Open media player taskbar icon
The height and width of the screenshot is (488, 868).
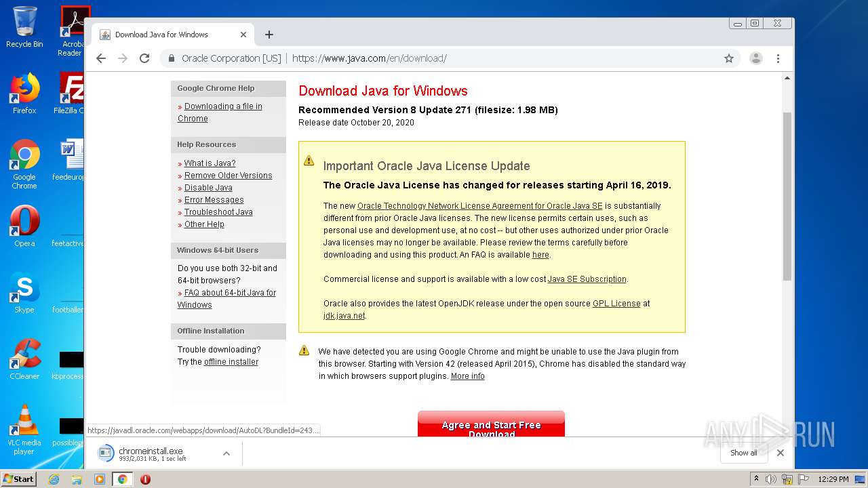click(100, 479)
